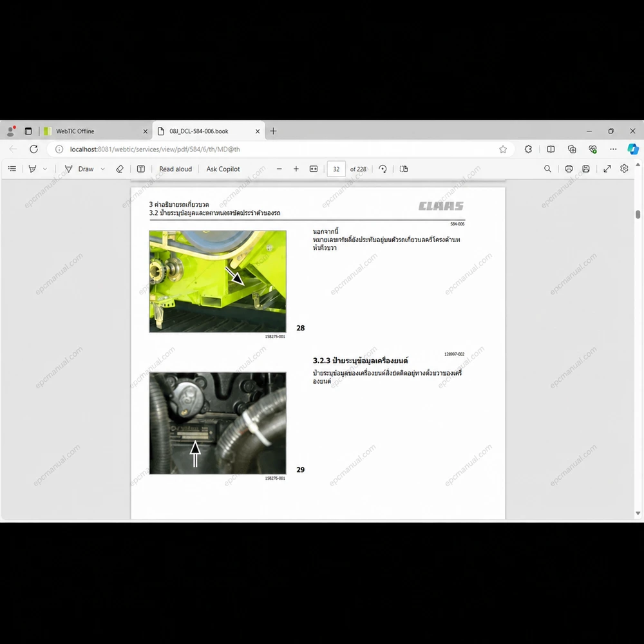
Task: Open a new browser tab
Action: pyautogui.click(x=273, y=131)
